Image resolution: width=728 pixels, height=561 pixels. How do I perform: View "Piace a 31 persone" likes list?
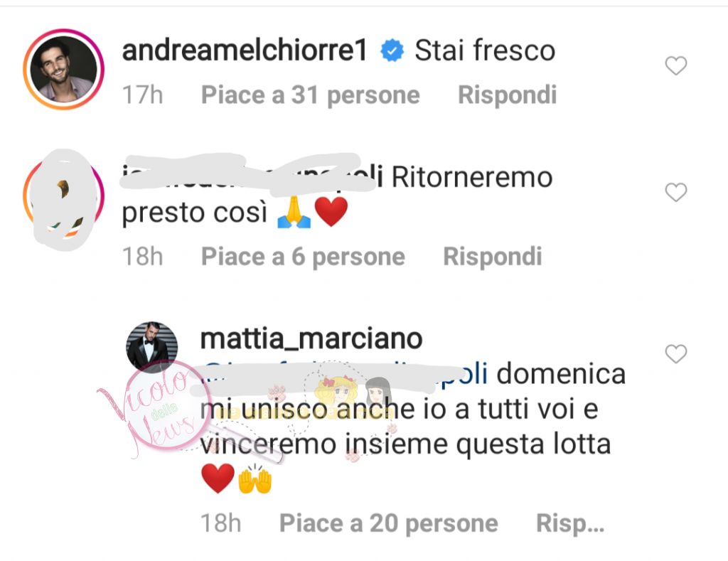pyautogui.click(x=310, y=95)
